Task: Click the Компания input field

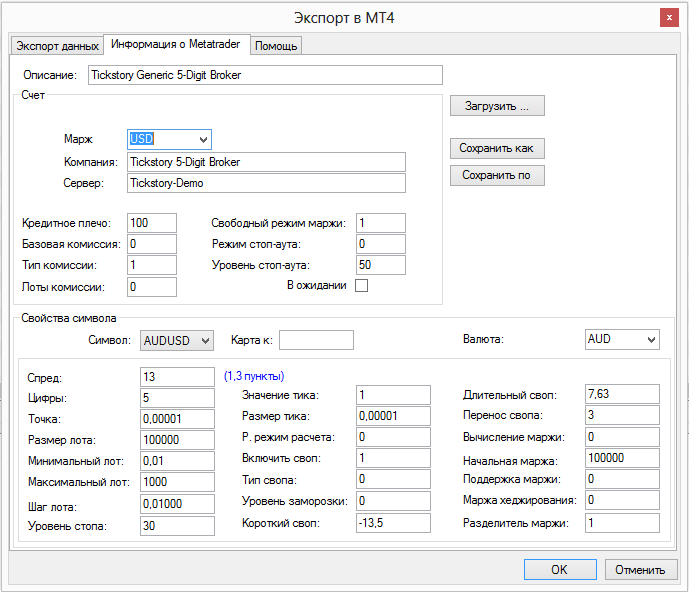Action: click(266, 162)
